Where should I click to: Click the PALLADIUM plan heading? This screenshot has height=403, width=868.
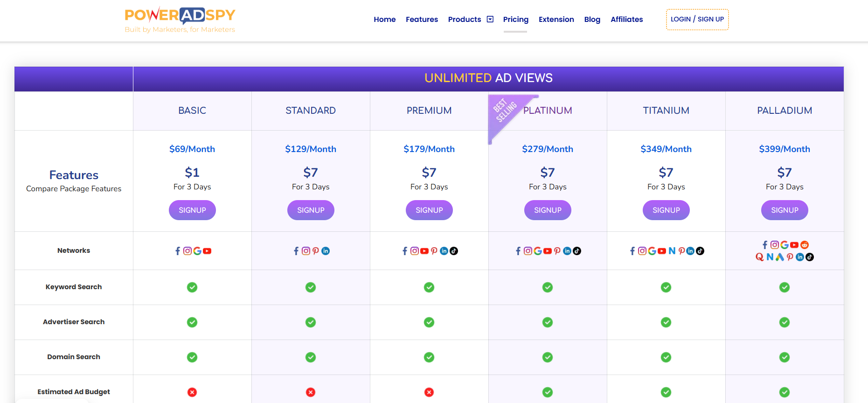(785, 111)
